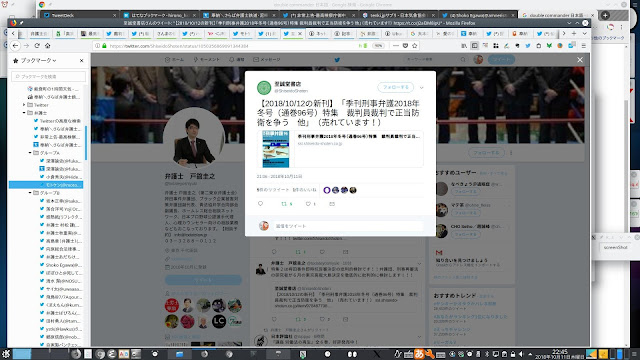Click the Firefox forward arrow
The image size is (640, 360).
(x=26, y=46)
